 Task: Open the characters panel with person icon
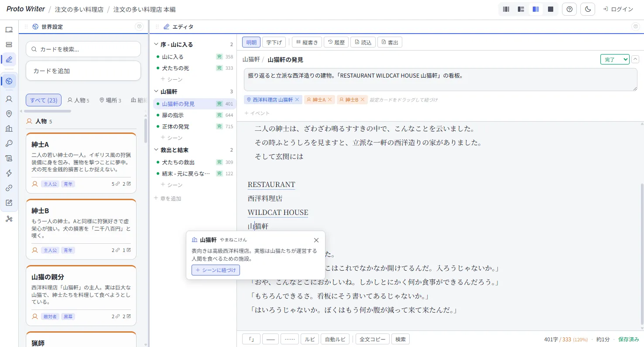click(9, 99)
